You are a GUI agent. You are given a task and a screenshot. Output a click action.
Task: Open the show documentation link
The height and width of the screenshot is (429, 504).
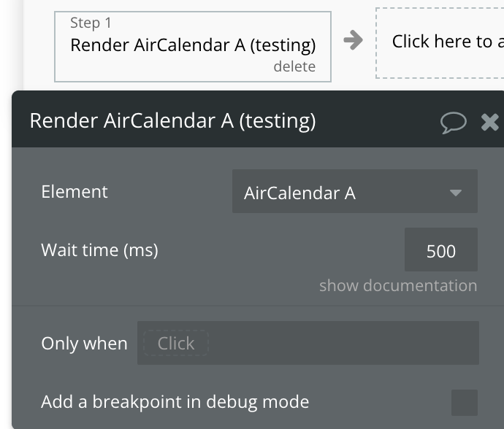click(x=398, y=285)
